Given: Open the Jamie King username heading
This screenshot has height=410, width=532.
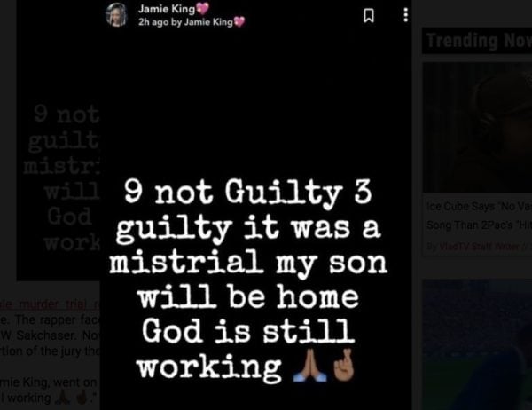Looking at the screenshot, I should point(167,9).
